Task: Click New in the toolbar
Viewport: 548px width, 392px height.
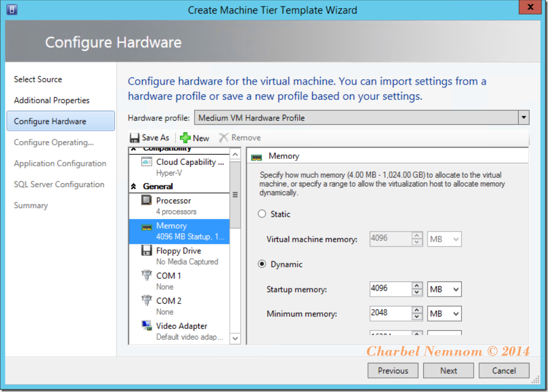Action: pos(195,138)
